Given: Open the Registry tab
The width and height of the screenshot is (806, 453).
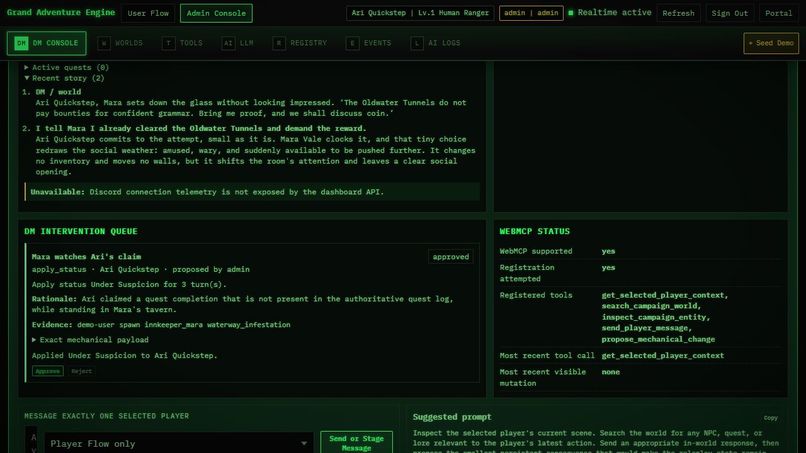Looking at the screenshot, I should pos(300,43).
